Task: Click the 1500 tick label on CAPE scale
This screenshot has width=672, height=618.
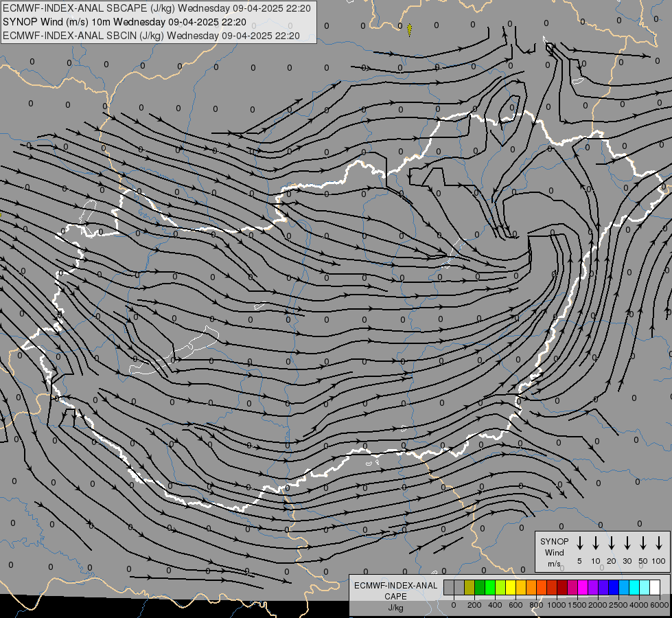Action: (577, 605)
